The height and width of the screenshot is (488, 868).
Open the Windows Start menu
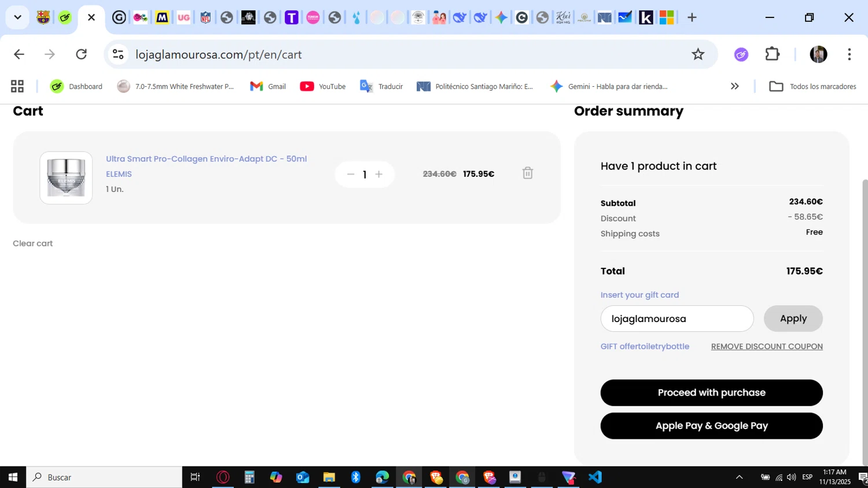coord(13,477)
